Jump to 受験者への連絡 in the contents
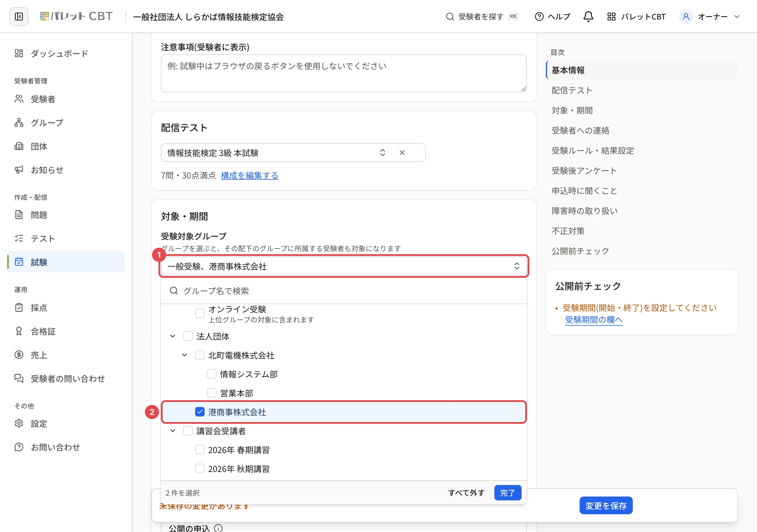 [x=580, y=131]
